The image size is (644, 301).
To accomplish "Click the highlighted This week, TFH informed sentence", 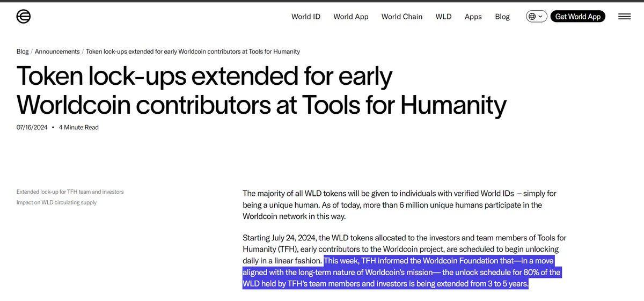I will [x=402, y=272].
